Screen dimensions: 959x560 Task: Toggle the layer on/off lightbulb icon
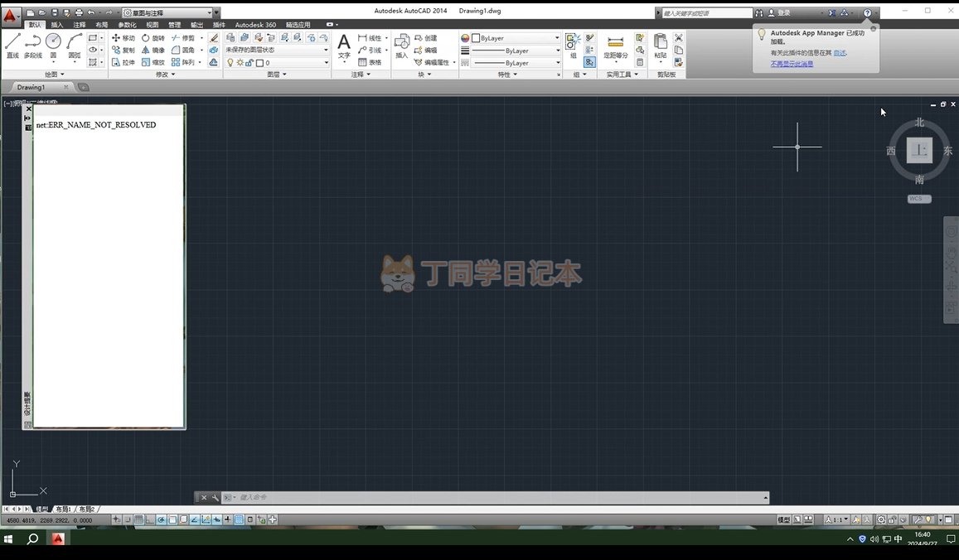coord(230,62)
